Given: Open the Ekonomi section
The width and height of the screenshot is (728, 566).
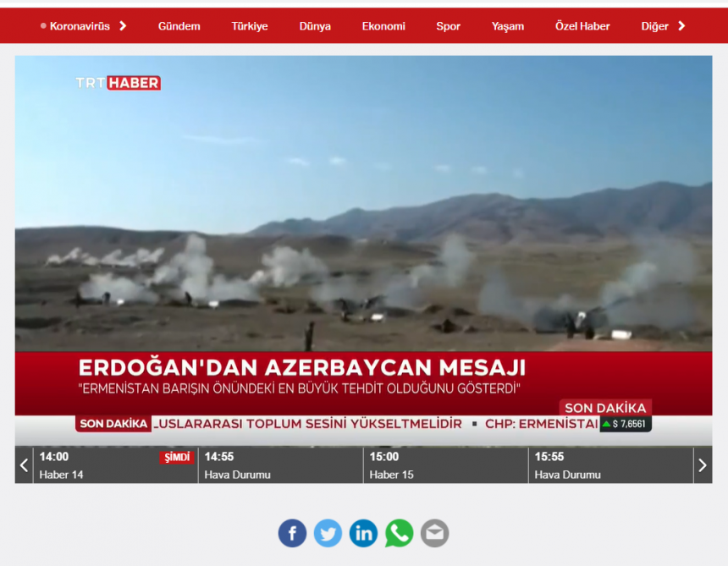Looking at the screenshot, I should coord(383,26).
